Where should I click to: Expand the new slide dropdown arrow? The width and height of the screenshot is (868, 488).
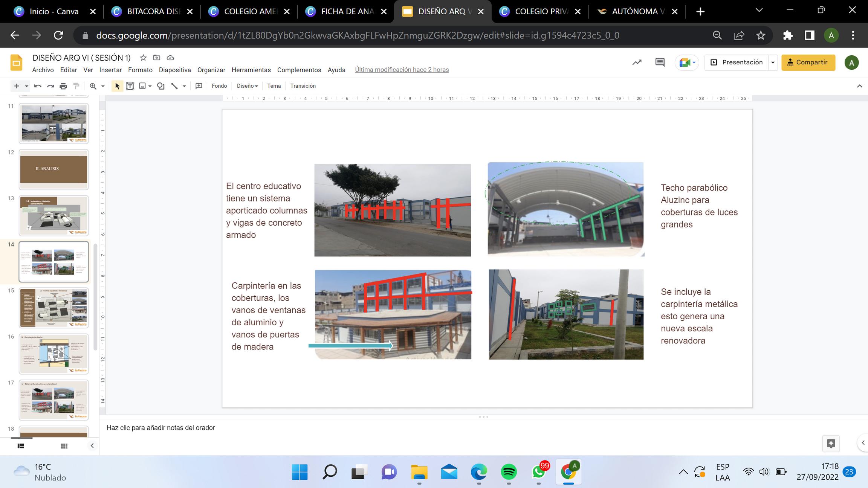pyautogui.click(x=26, y=86)
